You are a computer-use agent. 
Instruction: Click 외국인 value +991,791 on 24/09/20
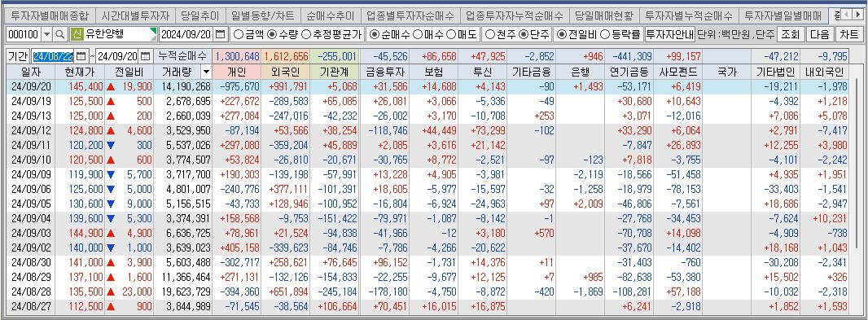pyautogui.click(x=286, y=85)
